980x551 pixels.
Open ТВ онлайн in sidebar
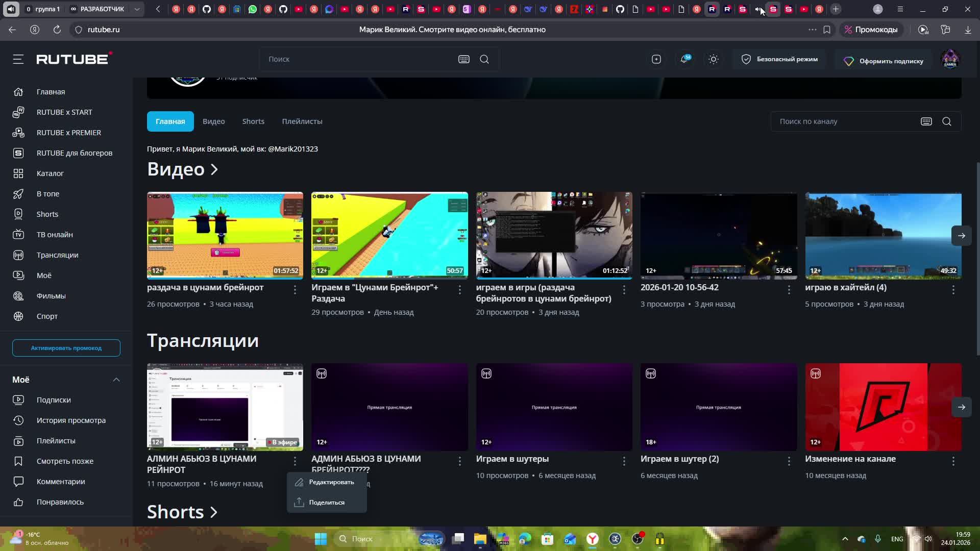click(55, 235)
